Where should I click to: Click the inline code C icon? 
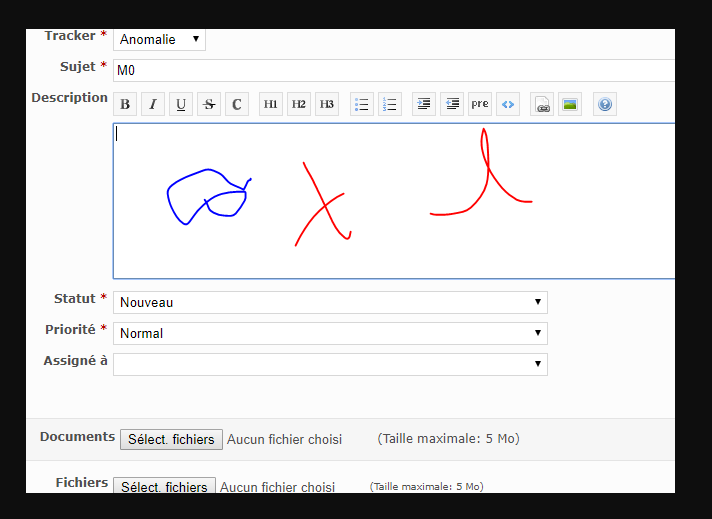(x=237, y=104)
